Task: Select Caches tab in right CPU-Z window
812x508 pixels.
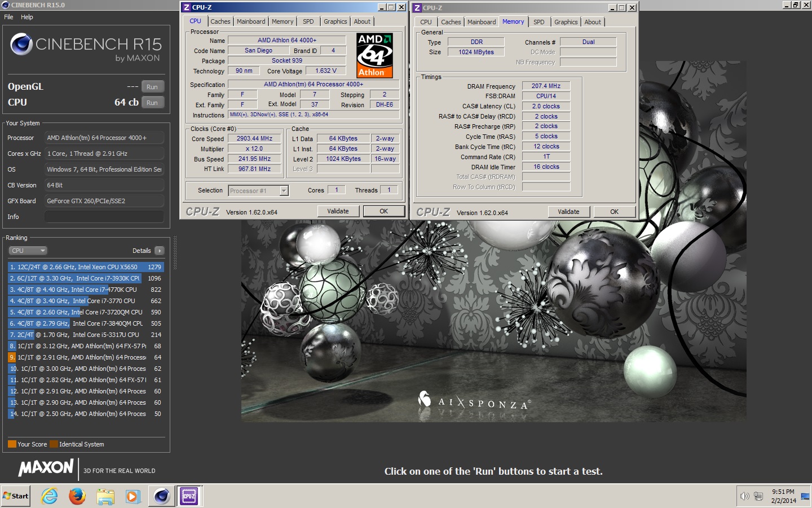Action: point(451,22)
